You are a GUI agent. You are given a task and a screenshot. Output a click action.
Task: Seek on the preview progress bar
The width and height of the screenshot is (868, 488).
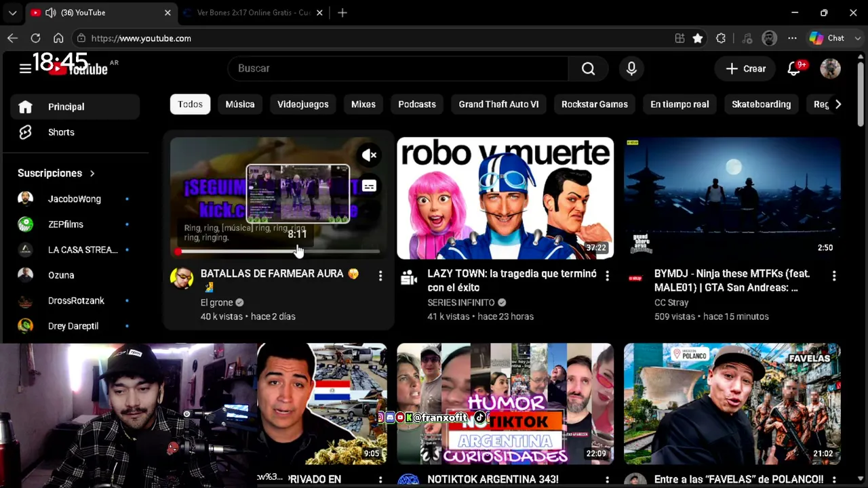click(x=278, y=251)
